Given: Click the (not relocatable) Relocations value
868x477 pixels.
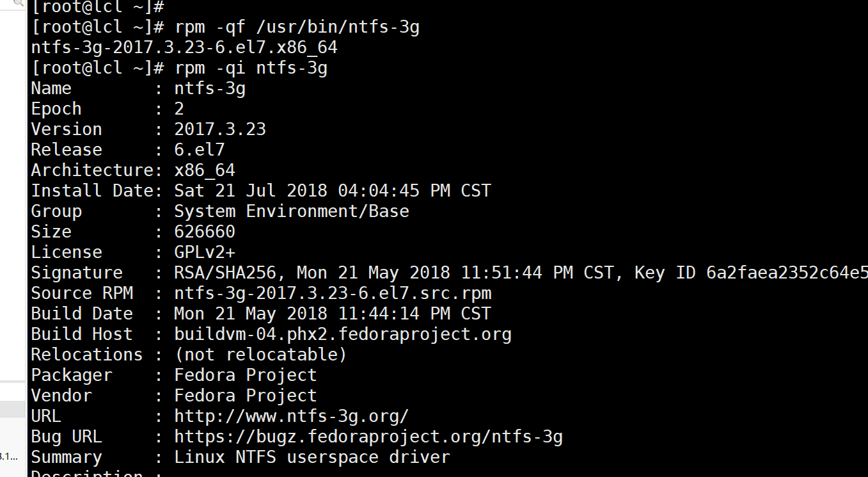Looking at the screenshot, I should (261, 355).
